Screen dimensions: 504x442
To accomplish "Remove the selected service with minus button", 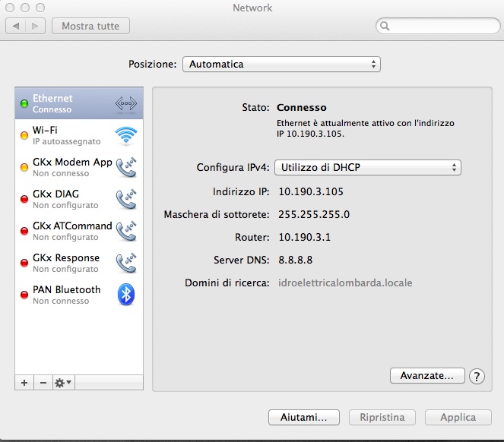I will [43, 383].
